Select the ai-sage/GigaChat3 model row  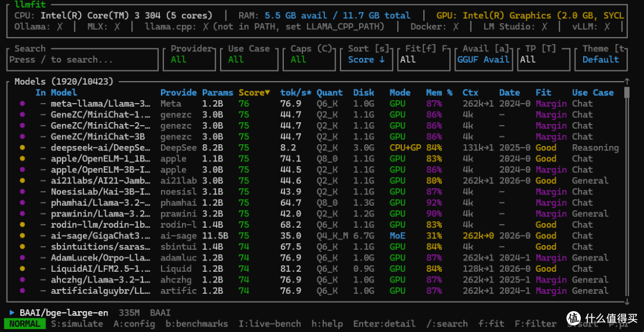pyautogui.click(x=316, y=236)
